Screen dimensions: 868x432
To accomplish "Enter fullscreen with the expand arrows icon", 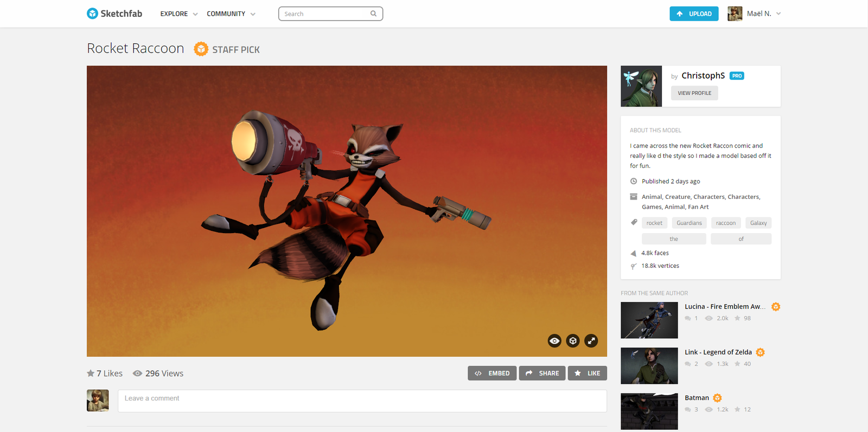I will tap(591, 340).
